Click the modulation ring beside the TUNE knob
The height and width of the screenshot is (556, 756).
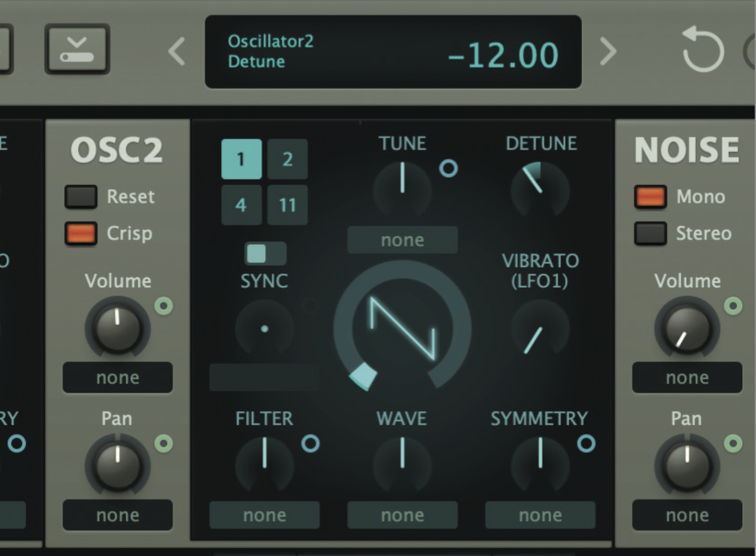click(448, 169)
